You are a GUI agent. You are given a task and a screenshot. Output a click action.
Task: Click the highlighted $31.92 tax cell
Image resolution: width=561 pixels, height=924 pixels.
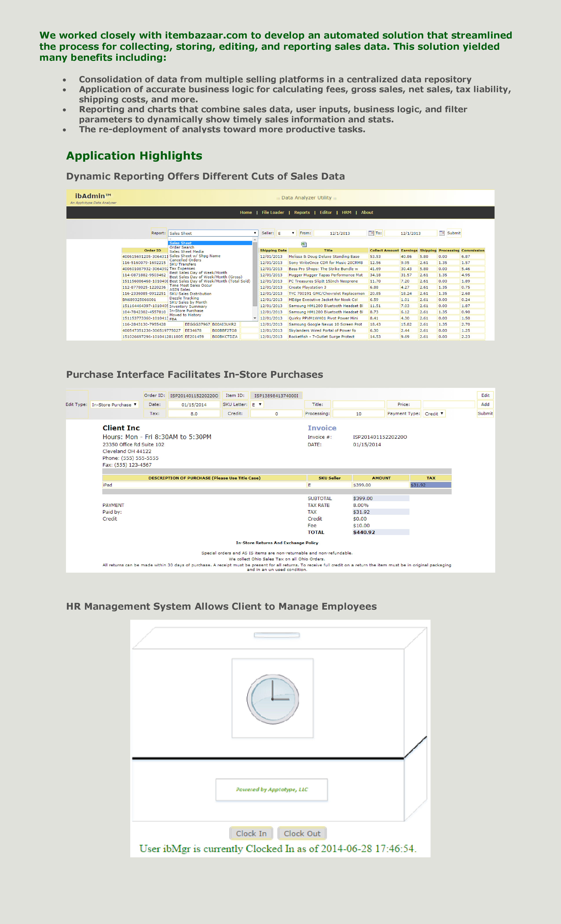[x=431, y=485]
